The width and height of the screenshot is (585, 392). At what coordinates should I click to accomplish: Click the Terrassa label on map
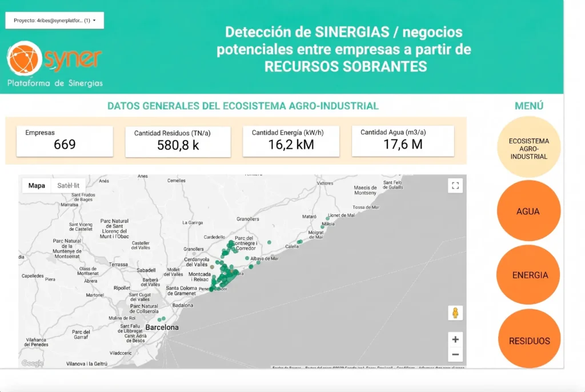(x=118, y=265)
